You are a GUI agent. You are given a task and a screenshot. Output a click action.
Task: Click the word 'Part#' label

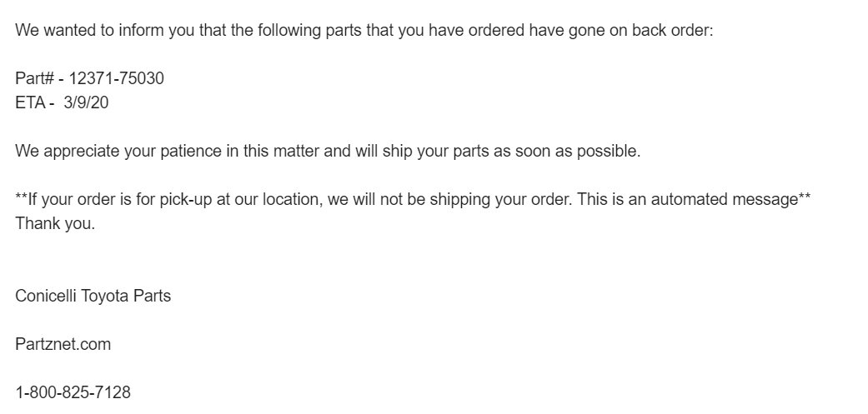(34, 78)
